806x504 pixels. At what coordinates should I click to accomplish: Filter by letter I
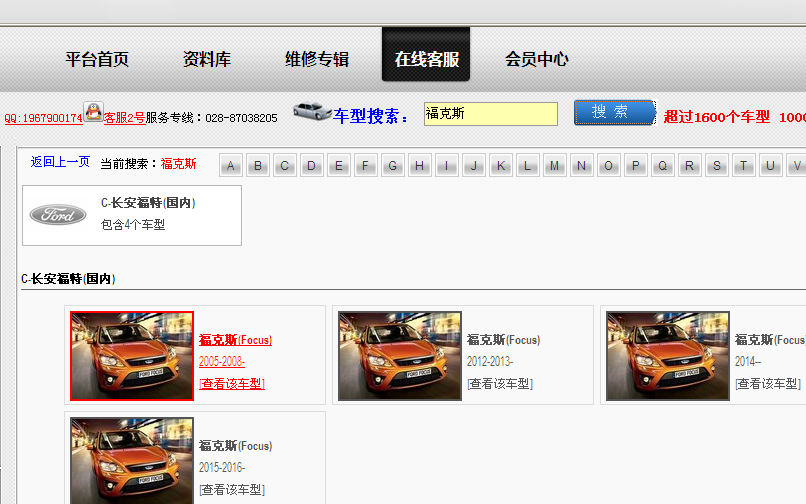coord(447,166)
